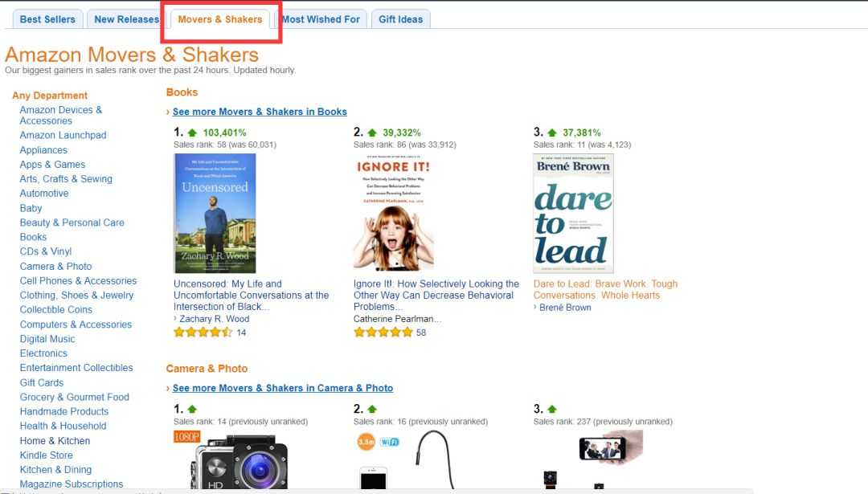Image resolution: width=868 pixels, height=494 pixels.
Task: Open See more Movers & Shakers in Camera & Photo
Action: point(283,388)
